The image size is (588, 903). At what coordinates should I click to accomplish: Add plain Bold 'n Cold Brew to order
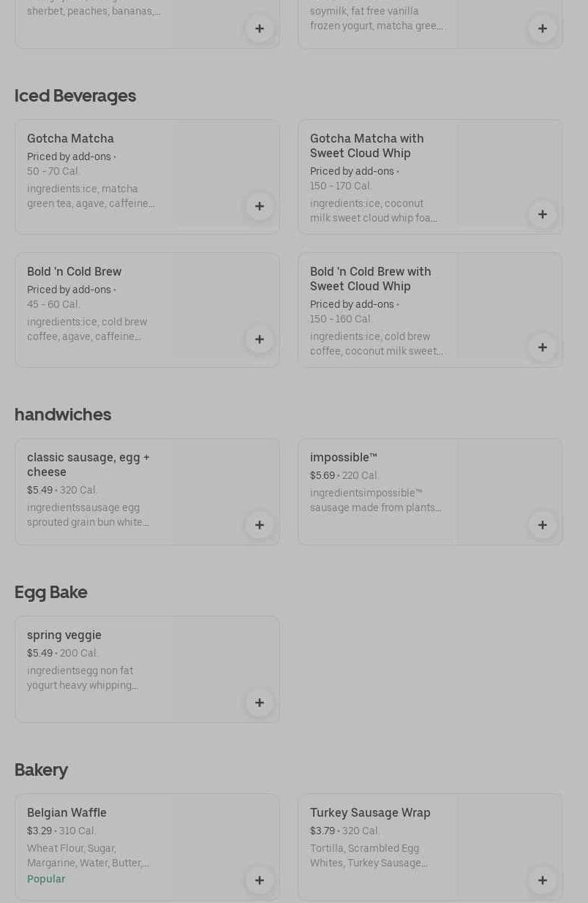[x=260, y=339]
